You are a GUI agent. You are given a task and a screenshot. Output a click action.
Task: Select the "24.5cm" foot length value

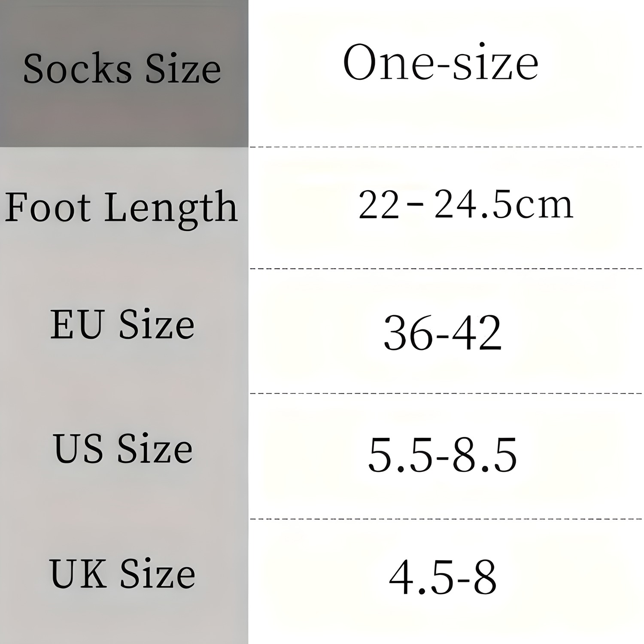pyautogui.click(x=504, y=204)
